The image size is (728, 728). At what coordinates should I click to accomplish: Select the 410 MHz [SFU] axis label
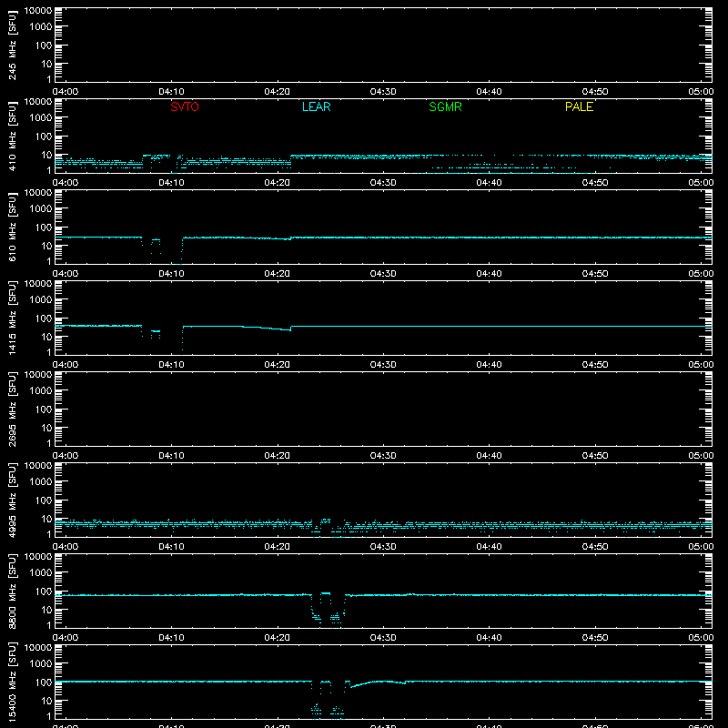[x=12, y=136]
